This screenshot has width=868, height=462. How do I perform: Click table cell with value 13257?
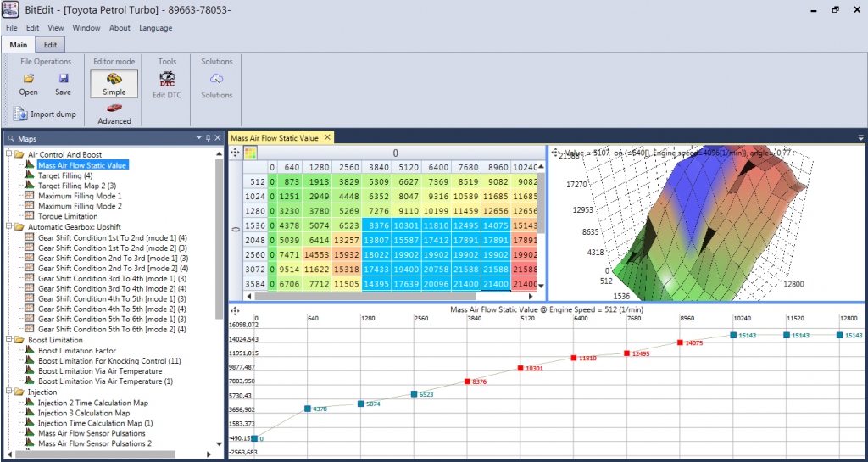tap(347, 241)
